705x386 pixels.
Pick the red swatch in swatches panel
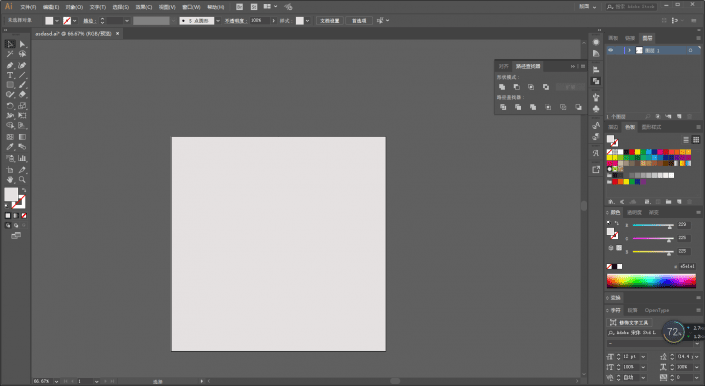(632, 152)
